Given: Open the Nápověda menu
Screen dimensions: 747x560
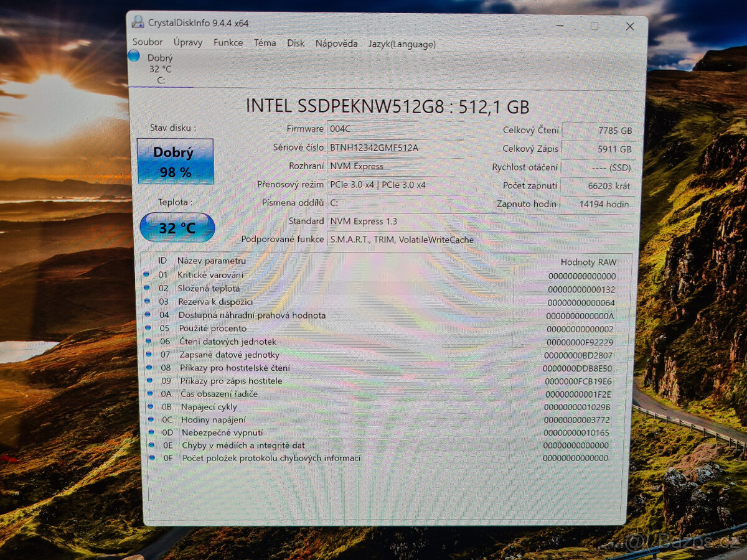Looking at the screenshot, I should [x=337, y=44].
